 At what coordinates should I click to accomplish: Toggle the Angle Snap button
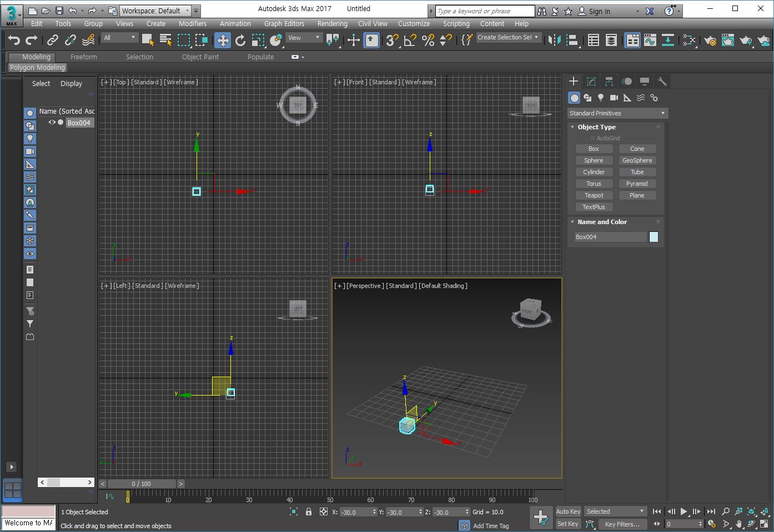coord(410,40)
